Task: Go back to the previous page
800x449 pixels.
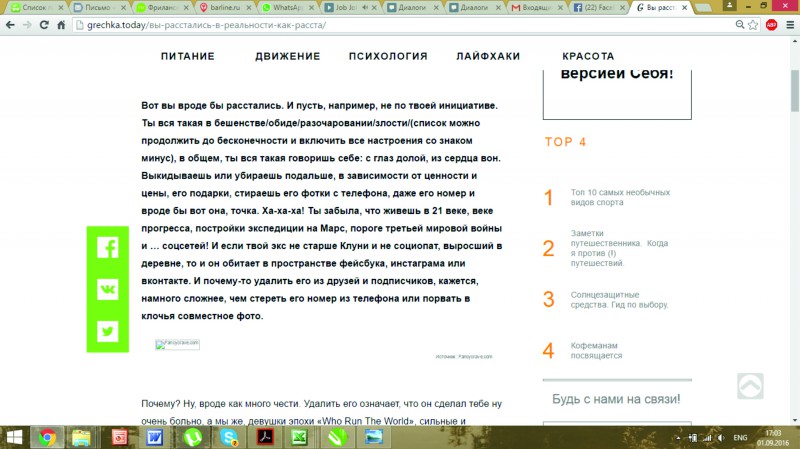Action: pyautogui.click(x=10, y=24)
